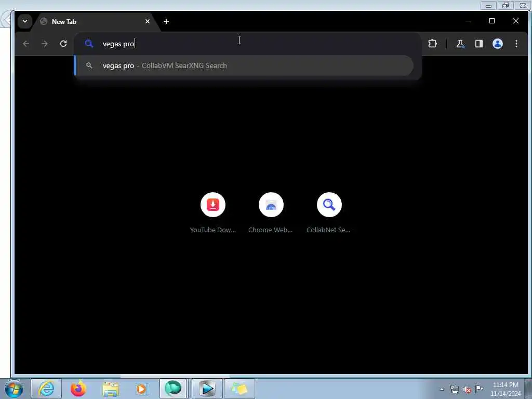The width and height of the screenshot is (532, 399).
Task: Minimize the Chrome window
Action: pos(468,21)
